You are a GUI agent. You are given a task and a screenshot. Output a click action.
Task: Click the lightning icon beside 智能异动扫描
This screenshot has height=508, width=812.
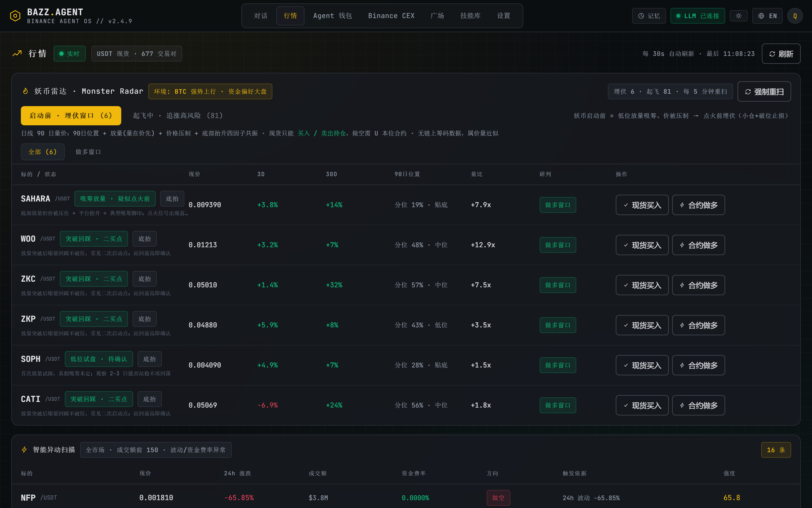pos(25,450)
